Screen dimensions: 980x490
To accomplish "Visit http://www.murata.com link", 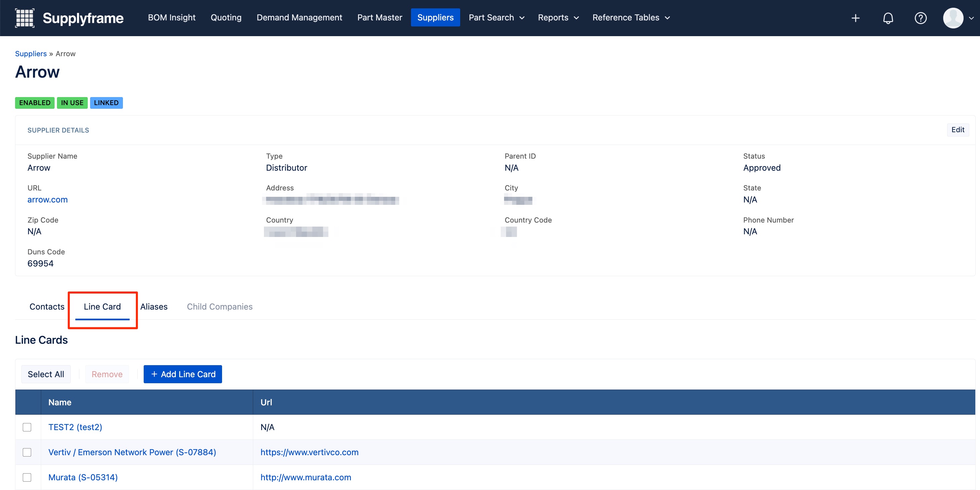I will click(x=305, y=477).
